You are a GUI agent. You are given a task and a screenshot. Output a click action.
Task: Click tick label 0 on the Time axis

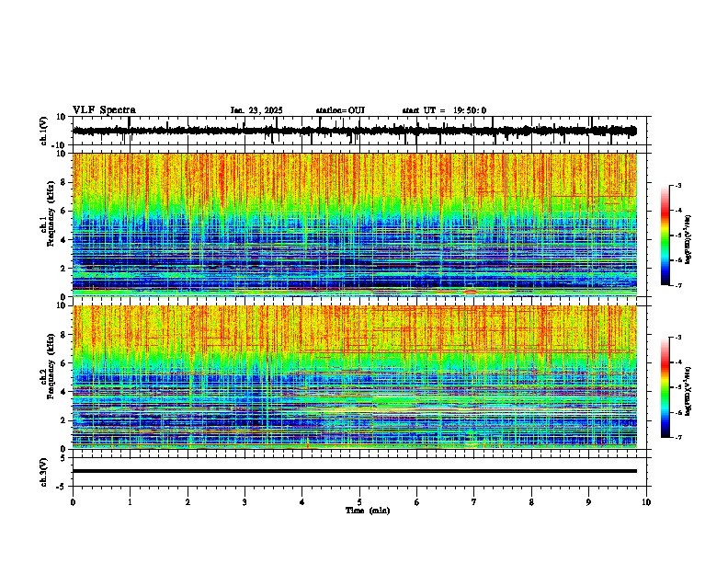(x=73, y=502)
